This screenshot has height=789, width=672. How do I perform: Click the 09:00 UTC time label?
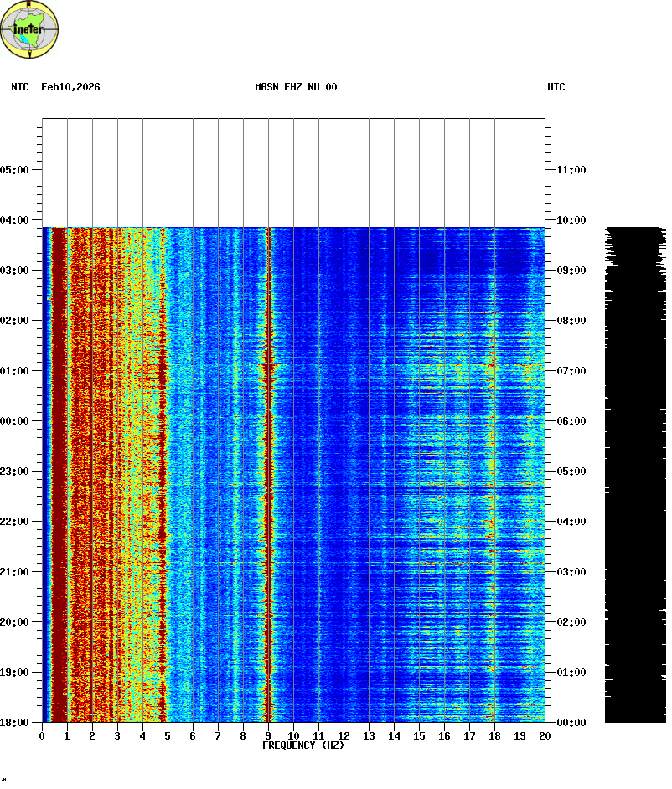point(571,270)
